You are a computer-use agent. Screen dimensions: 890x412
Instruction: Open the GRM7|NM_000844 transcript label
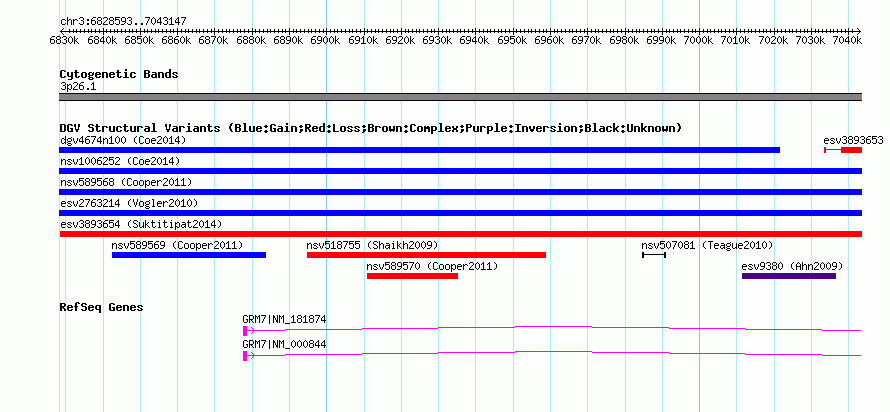[284, 344]
